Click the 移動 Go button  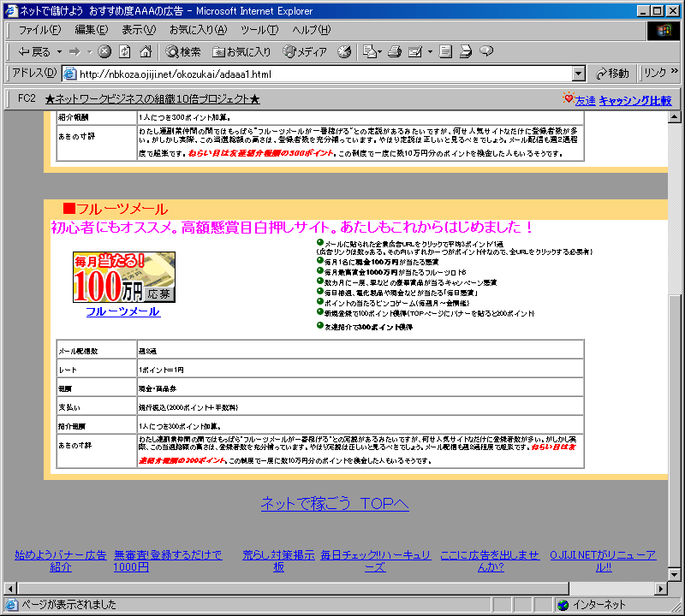[x=612, y=74]
